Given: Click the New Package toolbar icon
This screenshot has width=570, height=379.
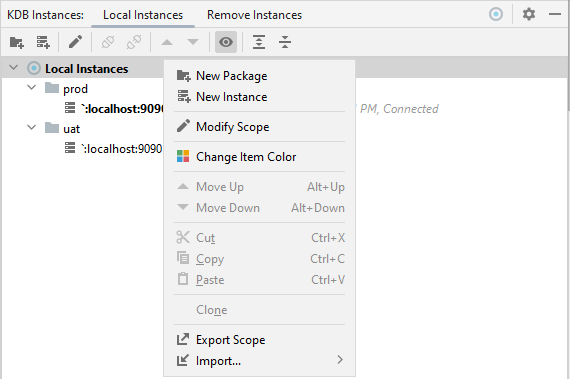Looking at the screenshot, I should click(17, 43).
